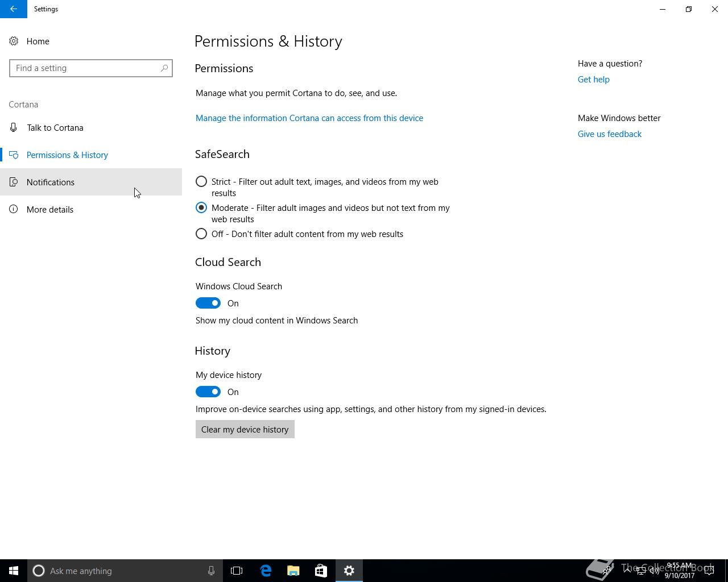Select Strict SafeSearch option

(x=201, y=182)
